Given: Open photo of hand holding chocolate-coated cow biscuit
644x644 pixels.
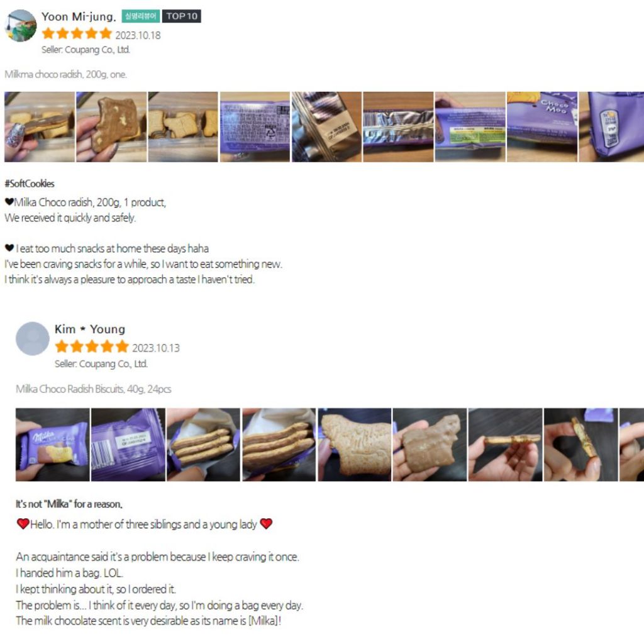Looking at the screenshot, I should click(430, 445).
